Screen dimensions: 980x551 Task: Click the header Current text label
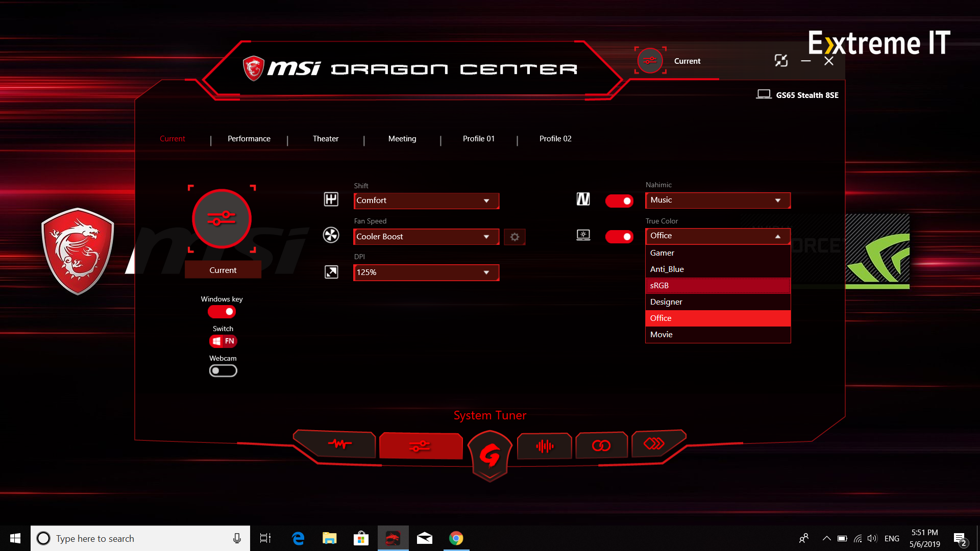pyautogui.click(x=687, y=61)
